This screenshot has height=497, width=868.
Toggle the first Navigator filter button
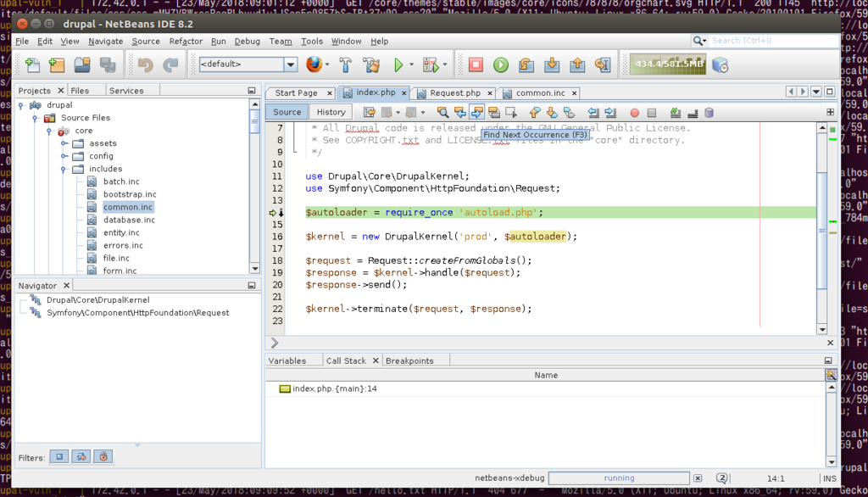coord(59,456)
